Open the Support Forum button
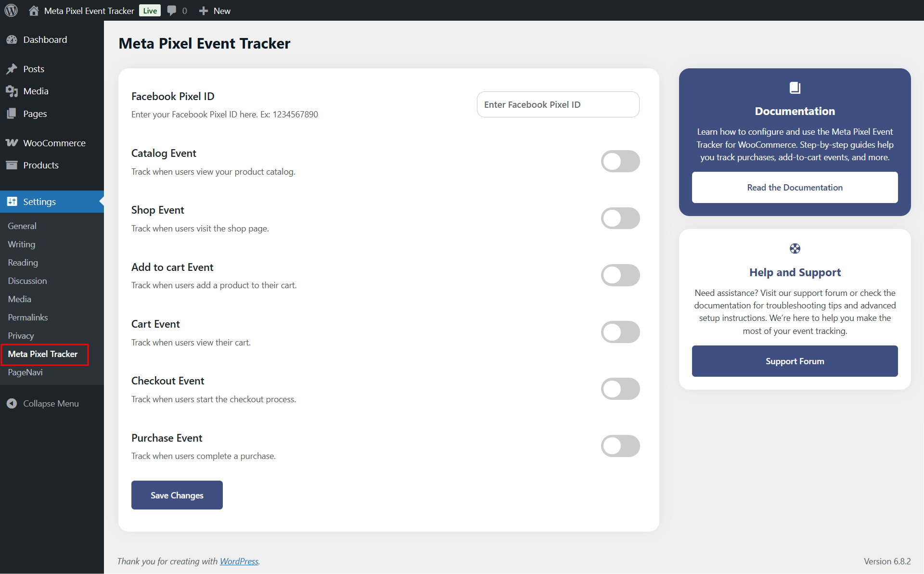924x574 pixels. [x=795, y=361]
